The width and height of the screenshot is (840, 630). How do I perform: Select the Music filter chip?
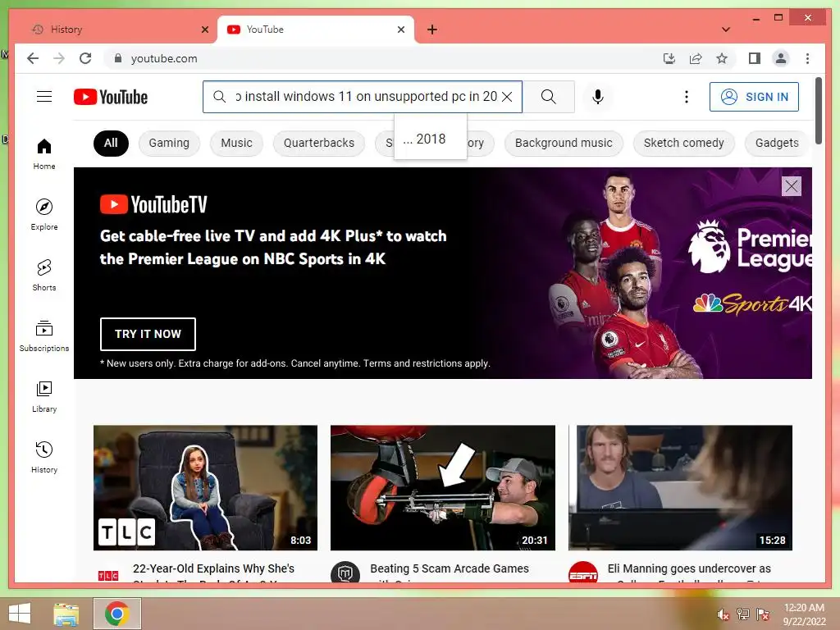pyautogui.click(x=236, y=143)
